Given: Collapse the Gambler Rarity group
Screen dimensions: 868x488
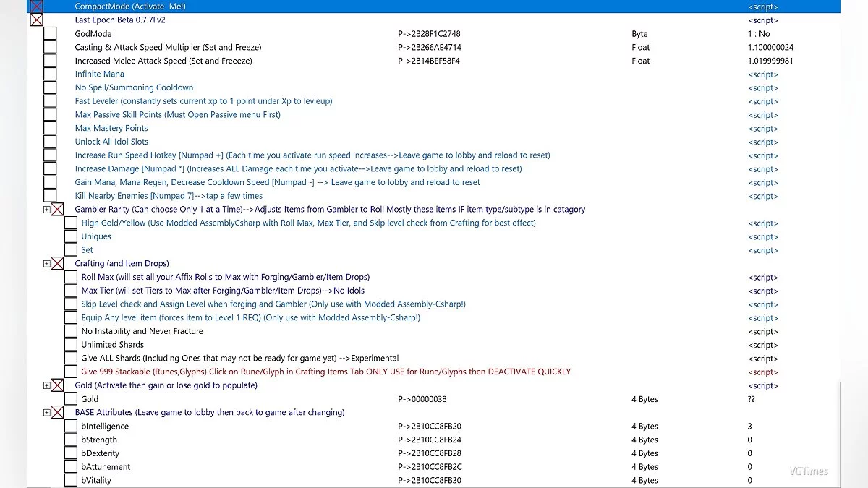Looking at the screenshot, I should [x=47, y=210].
